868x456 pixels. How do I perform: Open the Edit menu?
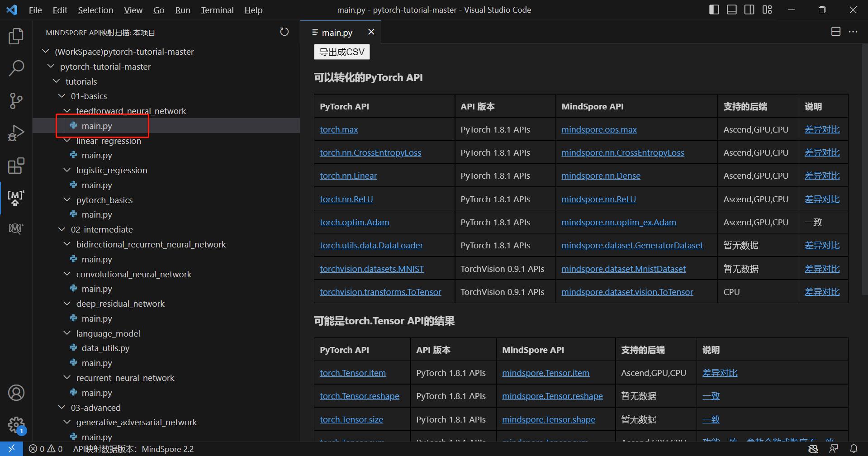(x=60, y=10)
